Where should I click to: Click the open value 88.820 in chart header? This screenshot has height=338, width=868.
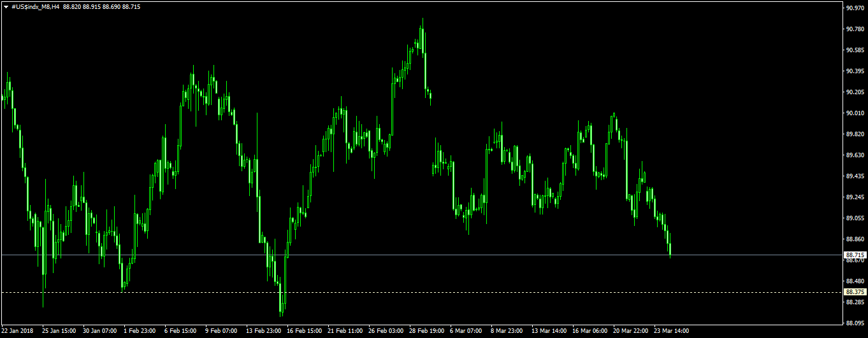click(x=72, y=6)
